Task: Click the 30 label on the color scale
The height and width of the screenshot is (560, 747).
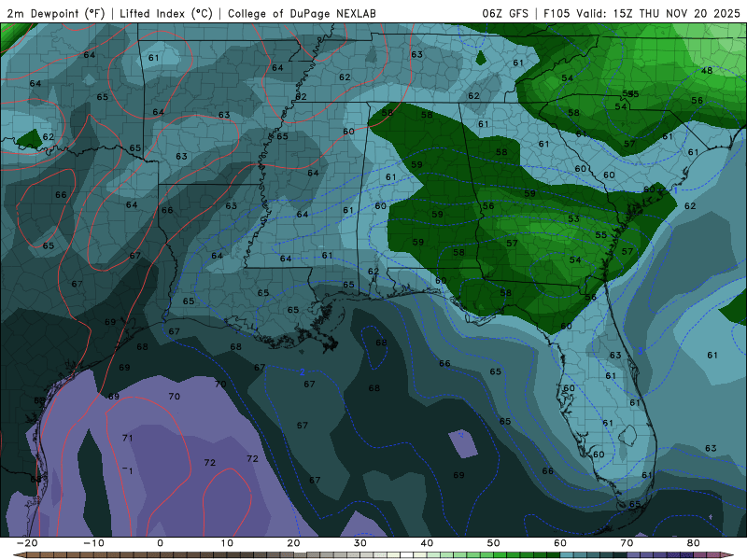Action: pyautogui.click(x=360, y=543)
